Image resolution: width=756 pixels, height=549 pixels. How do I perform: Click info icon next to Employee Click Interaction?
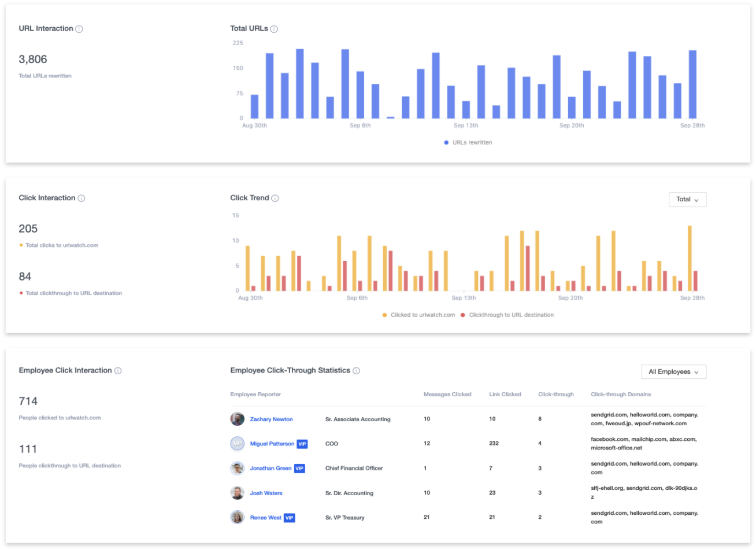[x=118, y=371]
